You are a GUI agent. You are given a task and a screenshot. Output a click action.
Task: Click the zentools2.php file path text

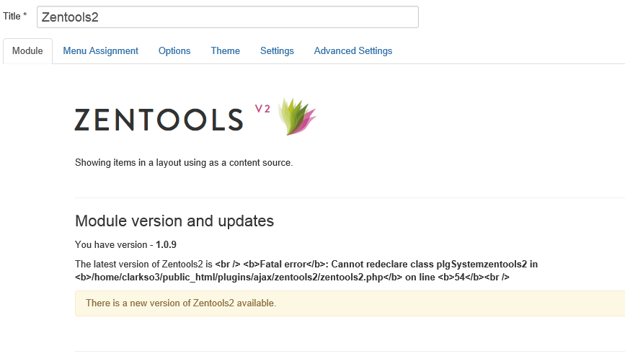[239, 277]
